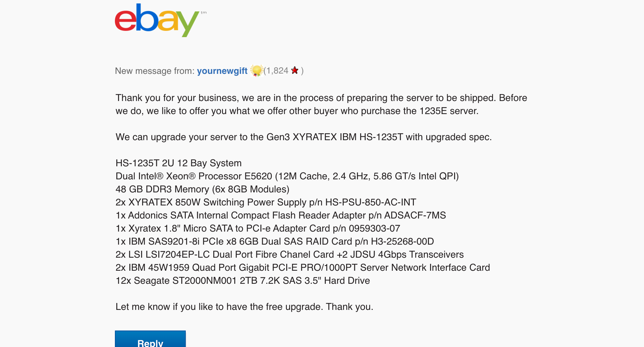Click the Gen3 XYRATEX IBM HS-1235T upgrade sentence
The image size is (644, 347).
coord(304,137)
